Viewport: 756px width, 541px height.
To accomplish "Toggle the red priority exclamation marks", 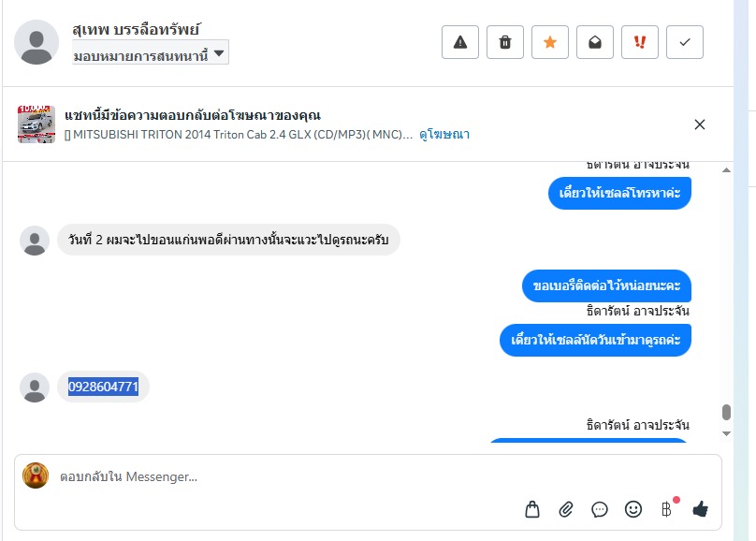I will (x=640, y=42).
